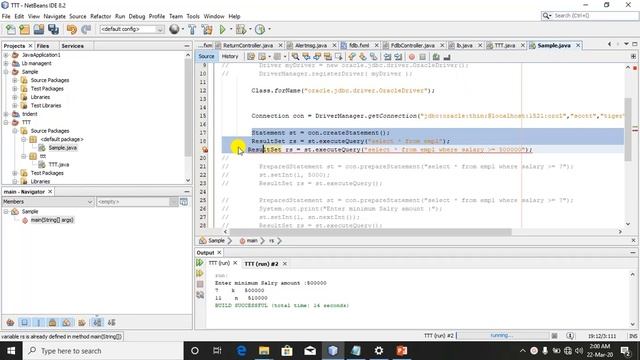Select the TTT (run) output tab
Viewport: 640px width, 360px height.
[x=219, y=263]
